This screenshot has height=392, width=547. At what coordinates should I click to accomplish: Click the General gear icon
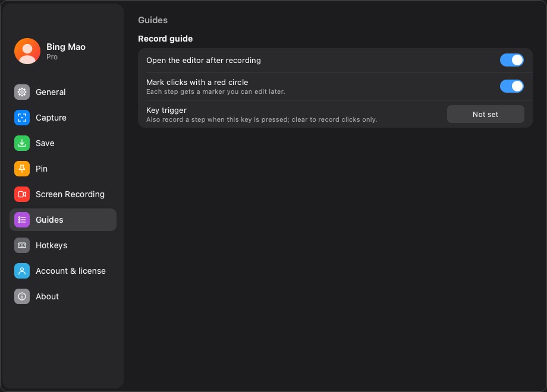pyautogui.click(x=22, y=92)
